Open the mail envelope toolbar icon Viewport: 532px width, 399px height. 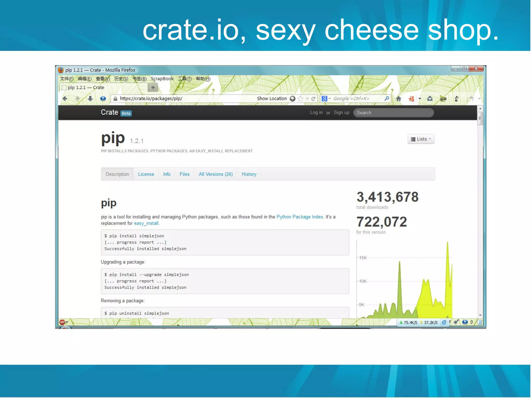[x=430, y=98]
